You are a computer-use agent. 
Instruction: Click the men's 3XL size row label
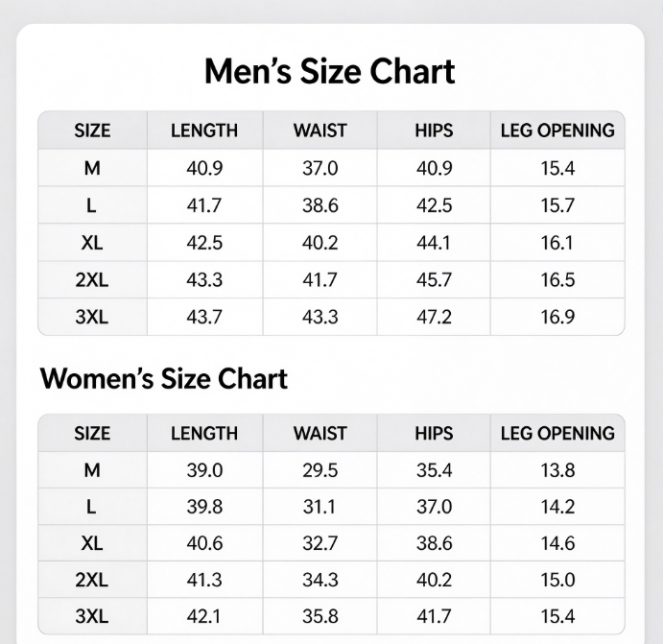click(92, 317)
